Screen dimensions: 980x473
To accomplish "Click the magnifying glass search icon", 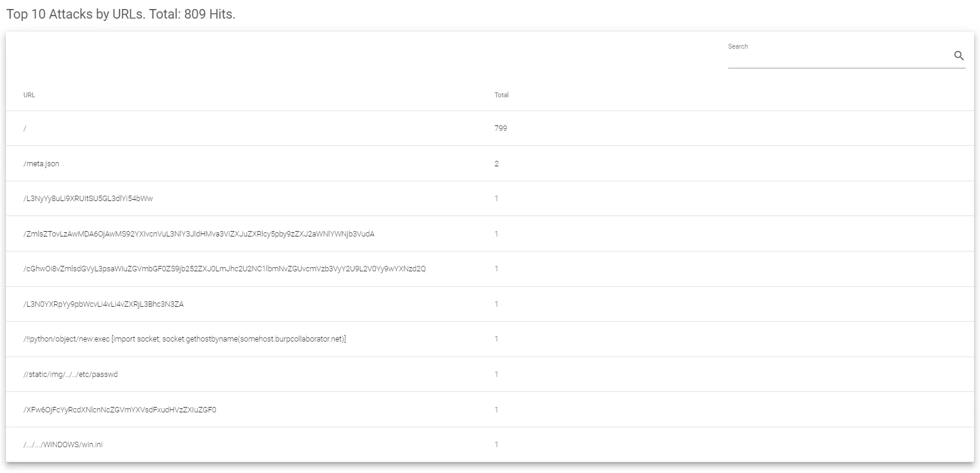I will click(958, 56).
